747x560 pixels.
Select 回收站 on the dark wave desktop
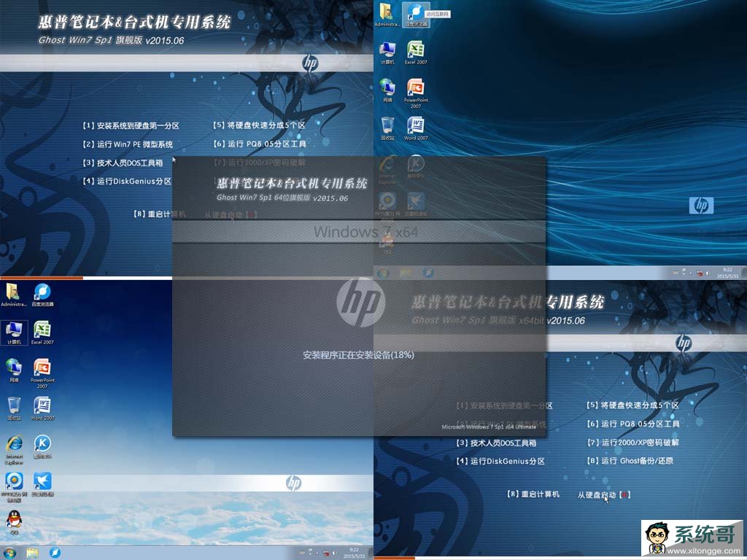coord(387,128)
